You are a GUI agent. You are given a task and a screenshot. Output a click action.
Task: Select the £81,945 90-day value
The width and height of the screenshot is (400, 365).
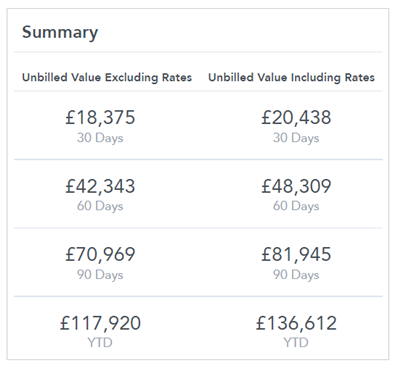296,254
